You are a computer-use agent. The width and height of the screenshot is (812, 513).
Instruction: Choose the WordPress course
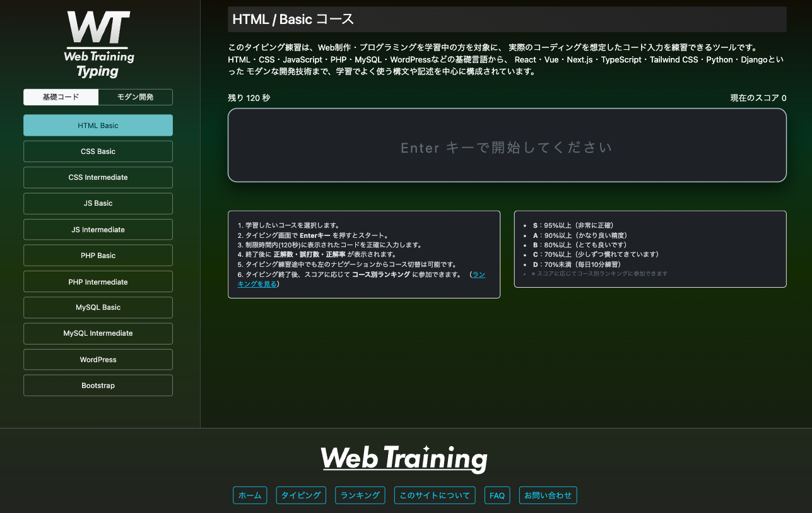[98, 360]
